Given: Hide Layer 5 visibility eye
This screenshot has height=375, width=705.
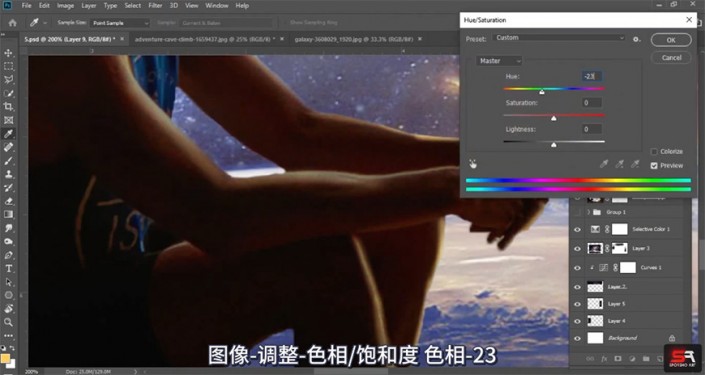Looking at the screenshot, I should [x=577, y=304].
